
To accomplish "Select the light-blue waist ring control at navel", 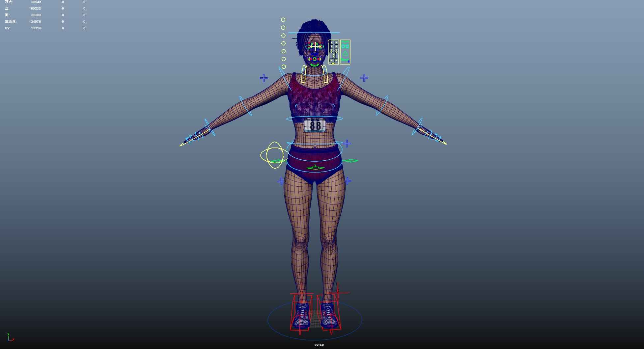I will (x=315, y=143).
